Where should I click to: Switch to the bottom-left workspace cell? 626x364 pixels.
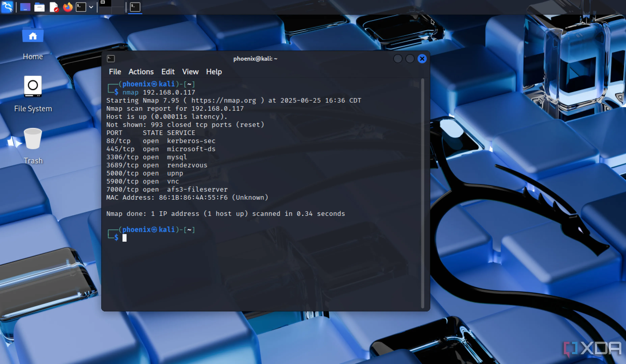click(105, 10)
